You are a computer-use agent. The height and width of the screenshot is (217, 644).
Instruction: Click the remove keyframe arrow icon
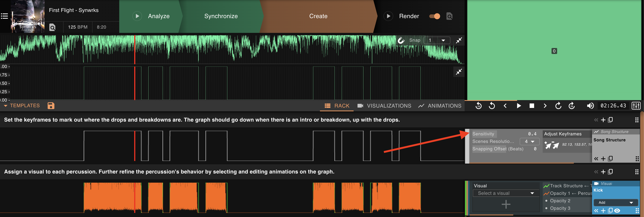click(x=556, y=145)
